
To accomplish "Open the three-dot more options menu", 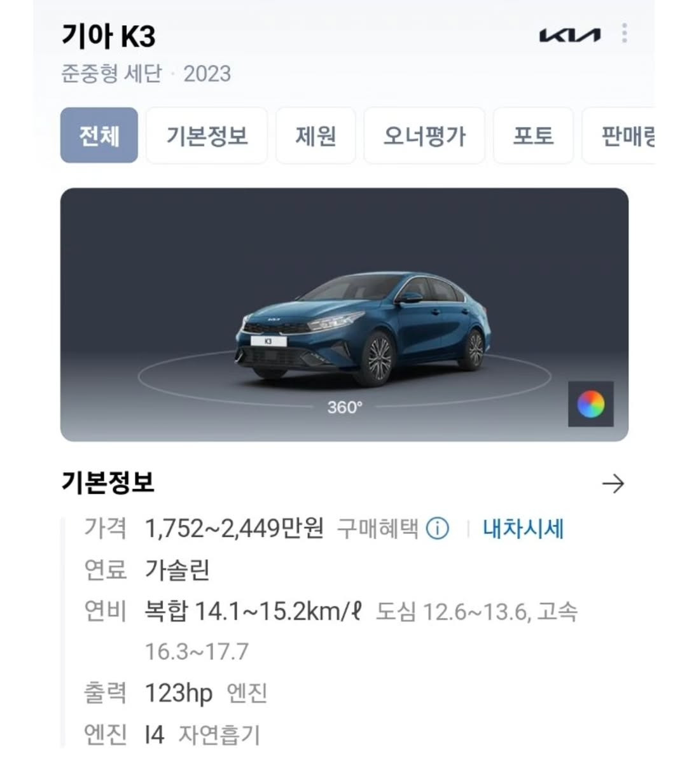I will pyautogui.click(x=625, y=33).
